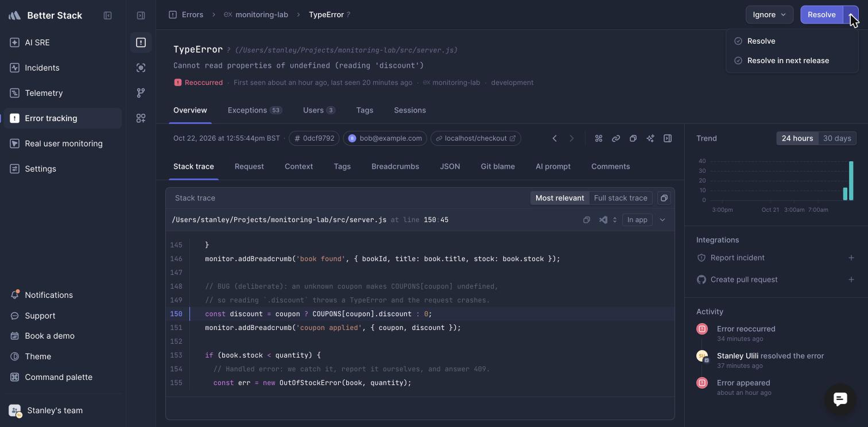Copy the whole stack trace

coord(664,198)
